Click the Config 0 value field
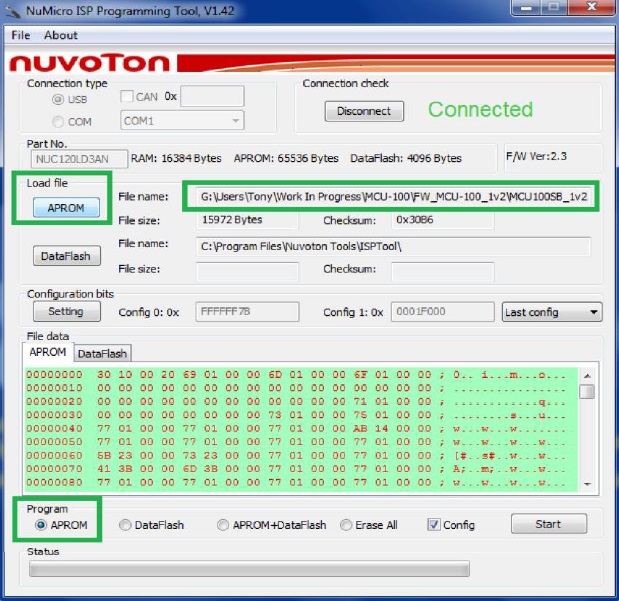 click(x=247, y=312)
